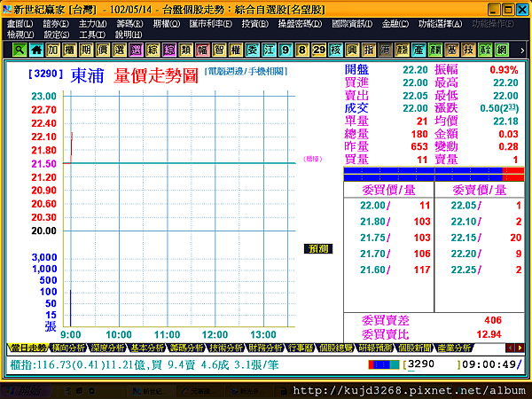Image resolution: width=532 pixels, height=399 pixels.
Task: Open the 主力(M) menu
Action: 92,24
